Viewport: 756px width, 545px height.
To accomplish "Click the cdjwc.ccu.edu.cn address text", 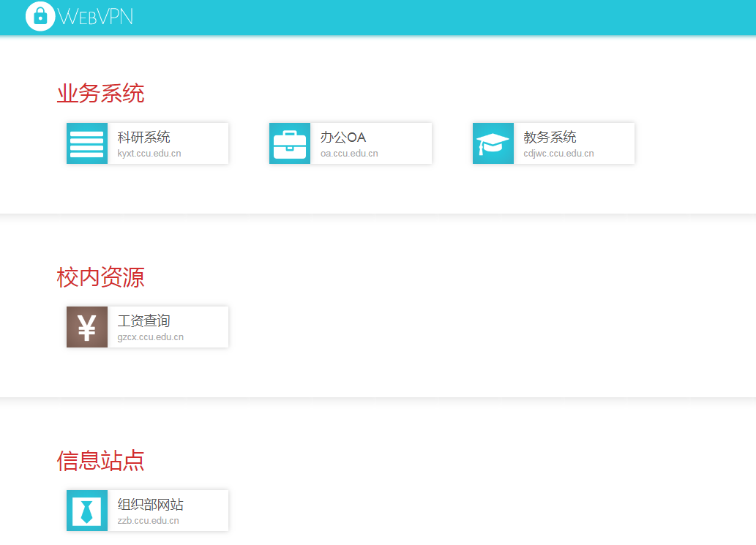I will click(x=558, y=154).
